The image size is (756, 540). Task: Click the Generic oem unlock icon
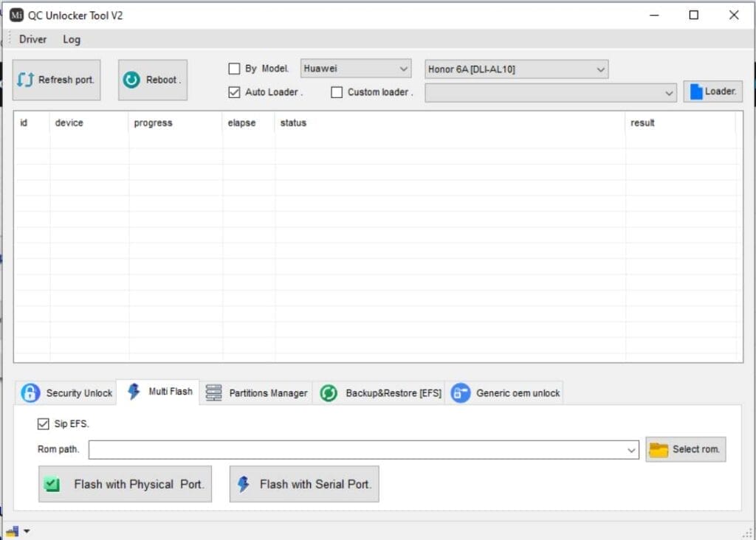461,393
